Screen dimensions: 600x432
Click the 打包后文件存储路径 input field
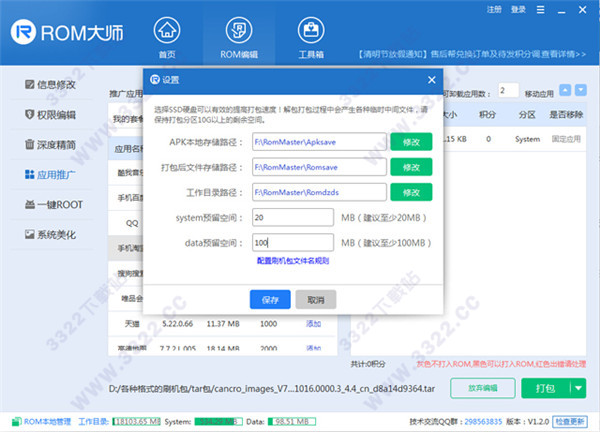point(319,167)
